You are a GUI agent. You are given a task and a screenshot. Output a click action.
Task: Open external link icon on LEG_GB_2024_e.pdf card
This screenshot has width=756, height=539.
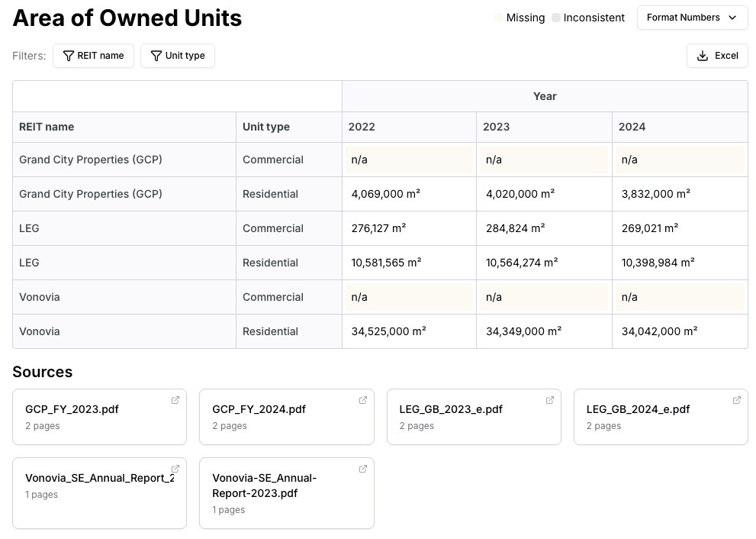737,400
